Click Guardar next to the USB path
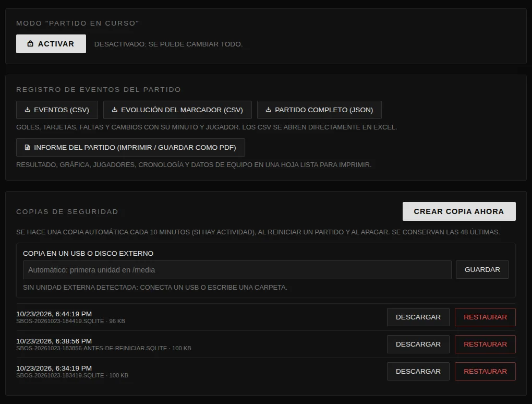This screenshot has width=532, height=404. tap(482, 269)
